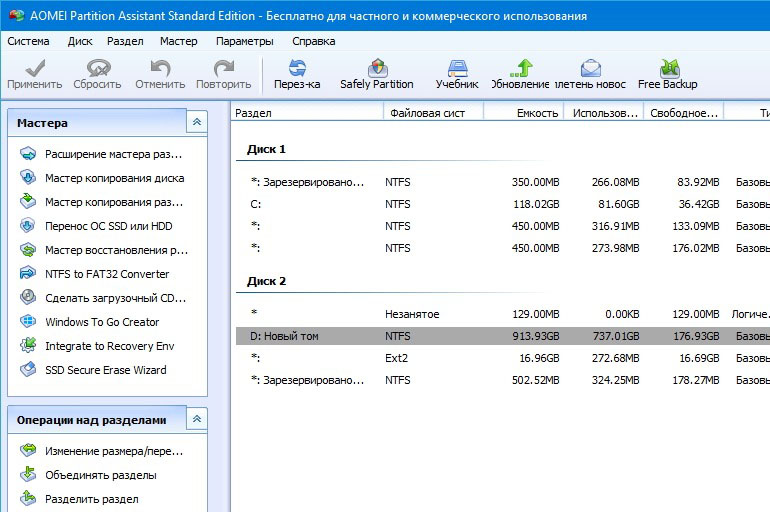The image size is (770, 512).
Task: Open the Справка menu
Action: point(313,41)
